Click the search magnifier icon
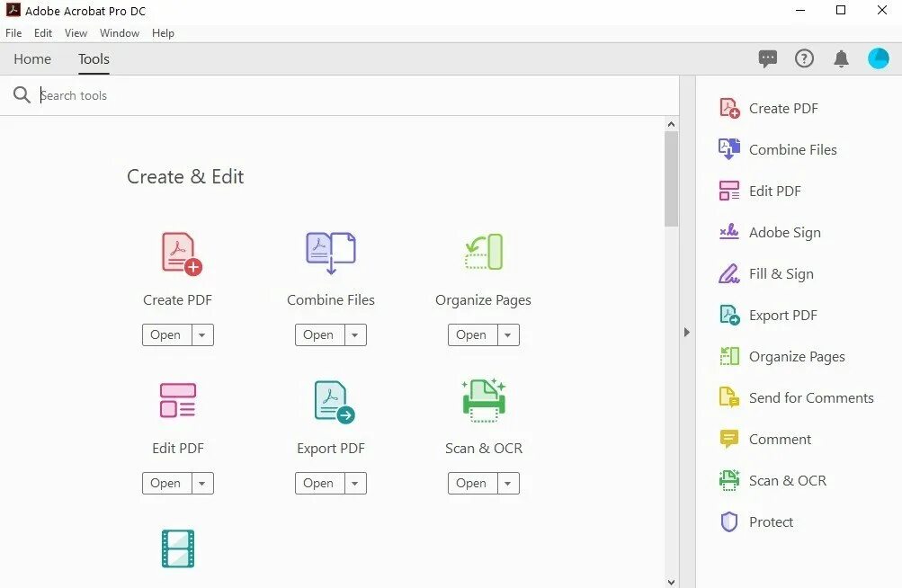This screenshot has height=588, width=902. pyautogui.click(x=22, y=95)
